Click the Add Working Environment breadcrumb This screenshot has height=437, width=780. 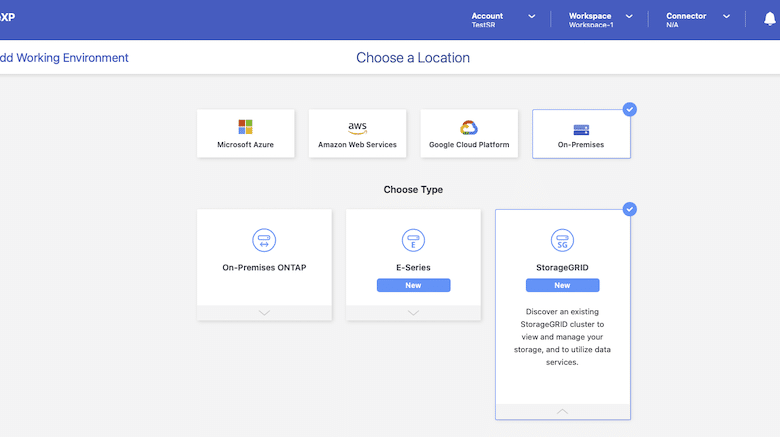[x=64, y=58]
